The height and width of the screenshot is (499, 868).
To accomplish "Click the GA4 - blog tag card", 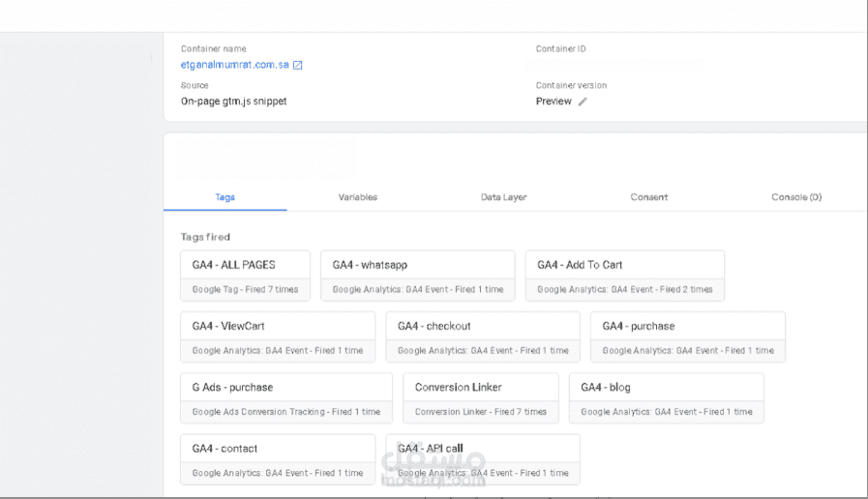I will (x=666, y=397).
